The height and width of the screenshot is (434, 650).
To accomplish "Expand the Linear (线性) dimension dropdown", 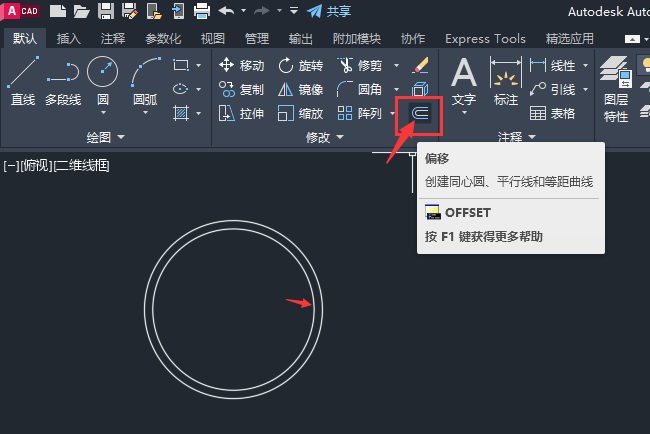I will pos(585,65).
